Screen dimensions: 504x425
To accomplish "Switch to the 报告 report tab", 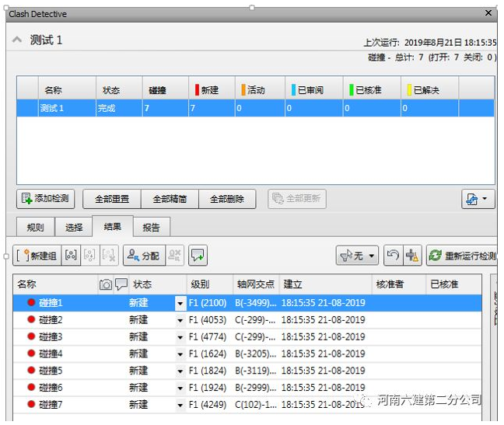I will tap(151, 228).
